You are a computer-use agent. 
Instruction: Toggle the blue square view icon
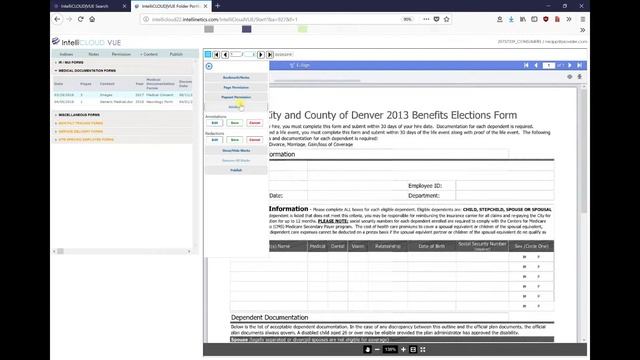pos(208,54)
